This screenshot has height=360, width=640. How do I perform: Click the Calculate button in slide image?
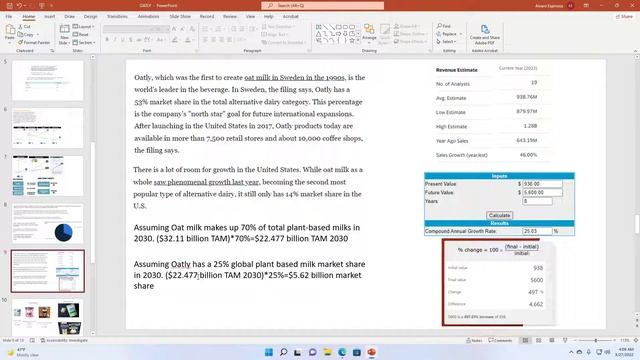pyautogui.click(x=499, y=215)
